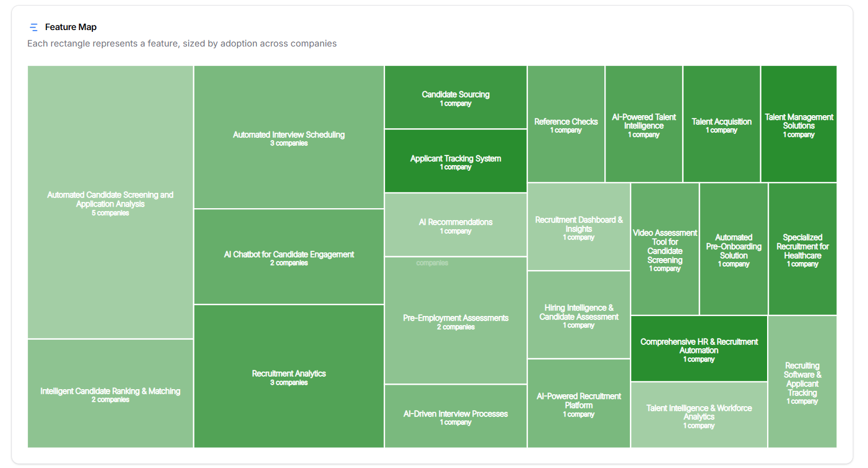
Task: Select the Candidate Sourcing tile
Action: tap(455, 97)
